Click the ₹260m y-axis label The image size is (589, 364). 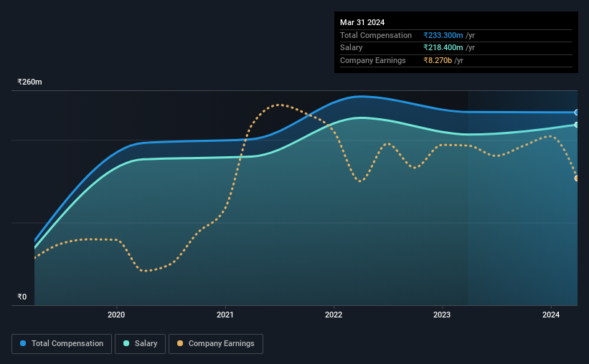click(x=29, y=82)
